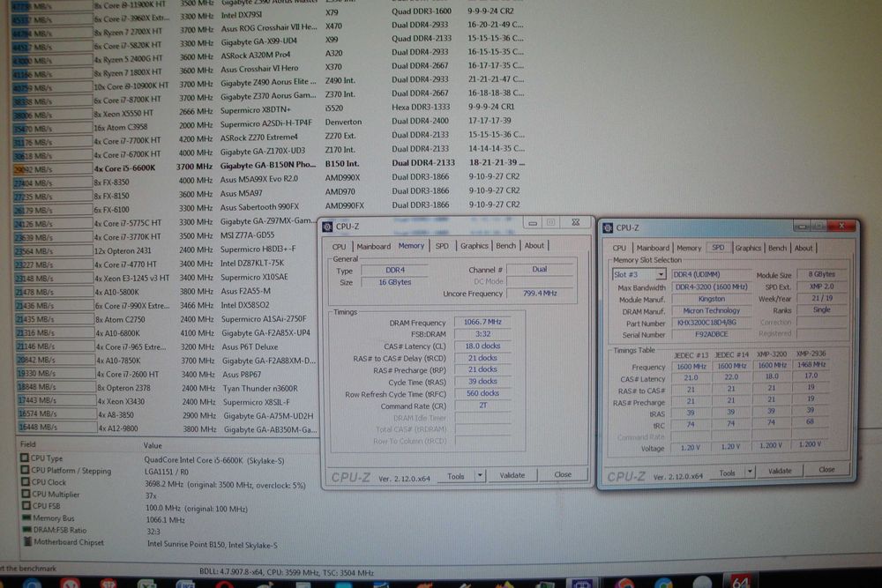This screenshot has height=588, width=882.
Task: Open AIDA64 from the taskbar icon
Action: tap(740, 582)
